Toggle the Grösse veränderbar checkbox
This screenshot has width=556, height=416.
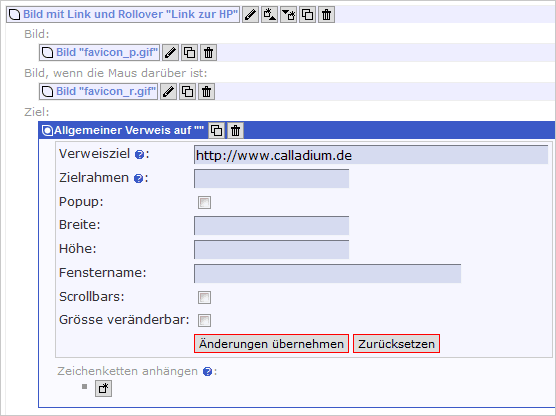[204, 320]
